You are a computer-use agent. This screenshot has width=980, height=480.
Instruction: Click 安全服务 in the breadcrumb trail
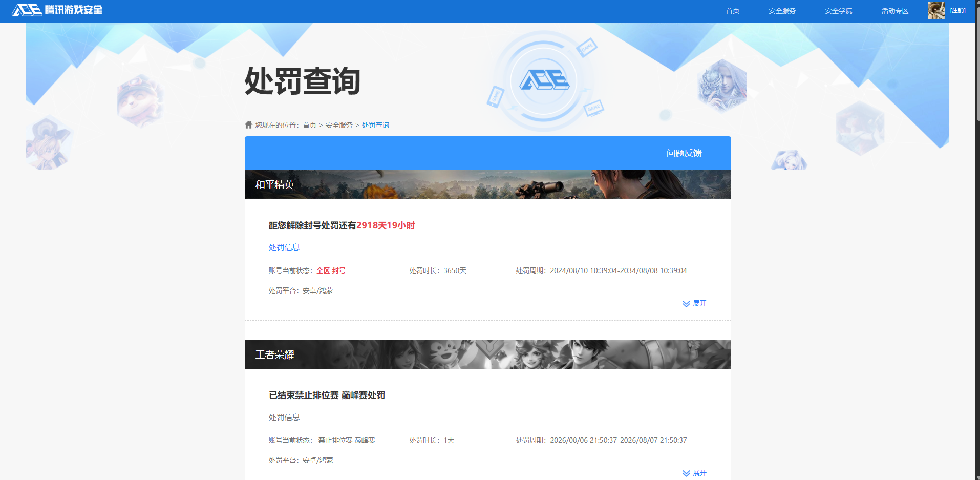(339, 125)
